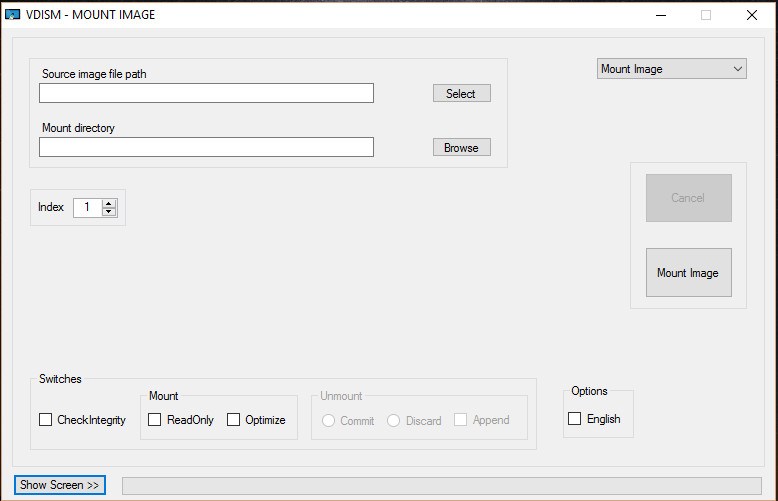778x501 pixels.
Task: Click the progress bar at the bottom
Action: tap(442, 486)
